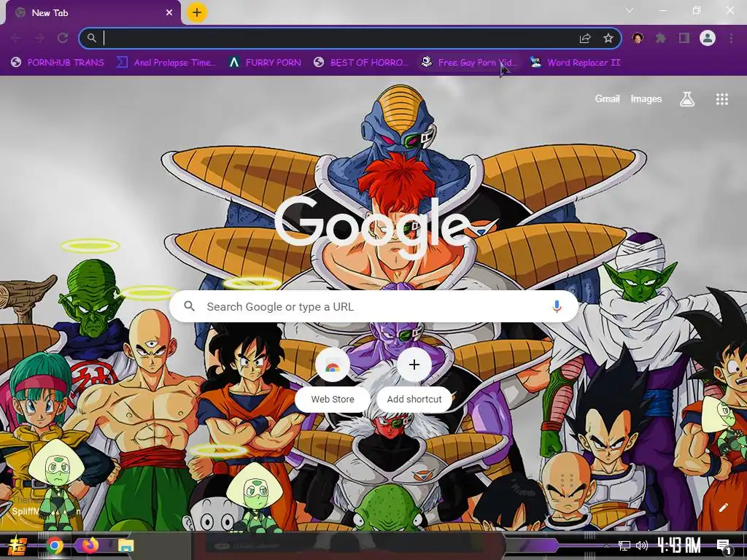Viewport: 747px width, 560px height.
Task: Click the Chrome taskbar icon
Action: pyautogui.click(x=55, y=545)
